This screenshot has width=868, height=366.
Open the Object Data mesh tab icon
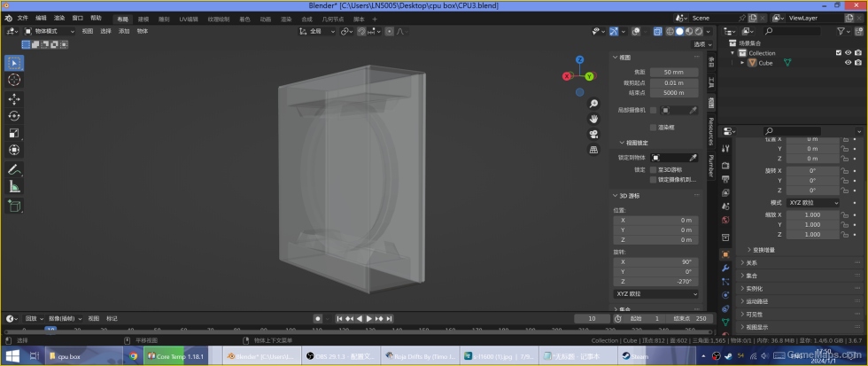[725, 323]
